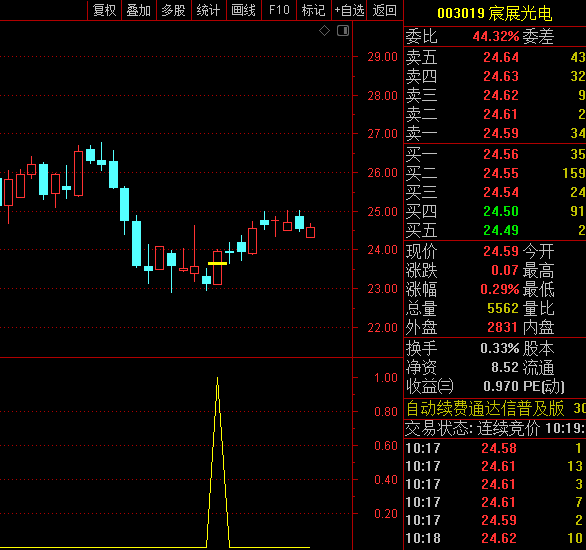Activate the 画线 drawing tool

[x=243, y=10]
